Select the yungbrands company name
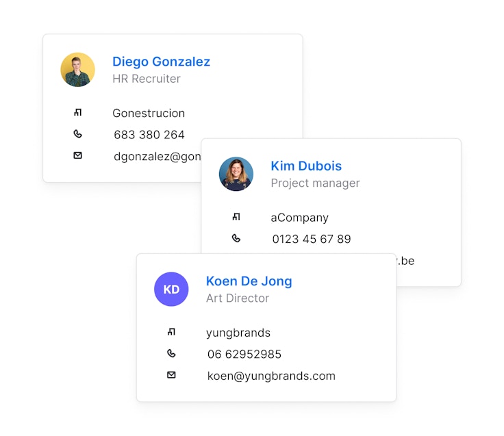 (238, 333)
